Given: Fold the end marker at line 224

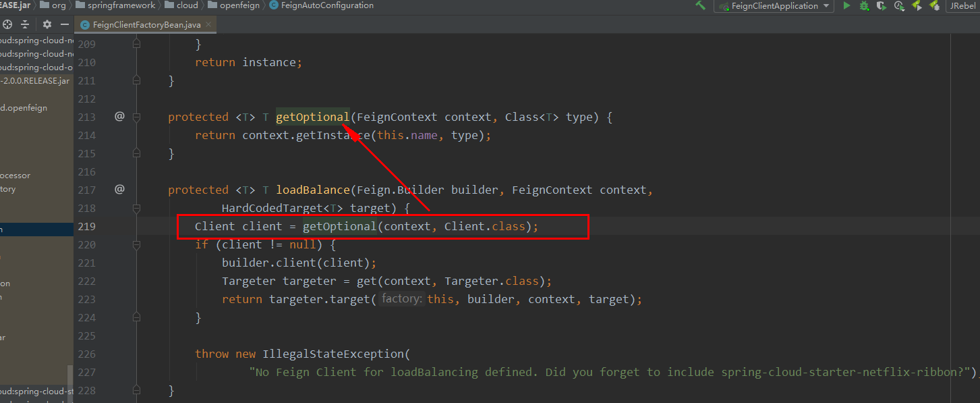Looking at the screenshot, I should (137, 317).
